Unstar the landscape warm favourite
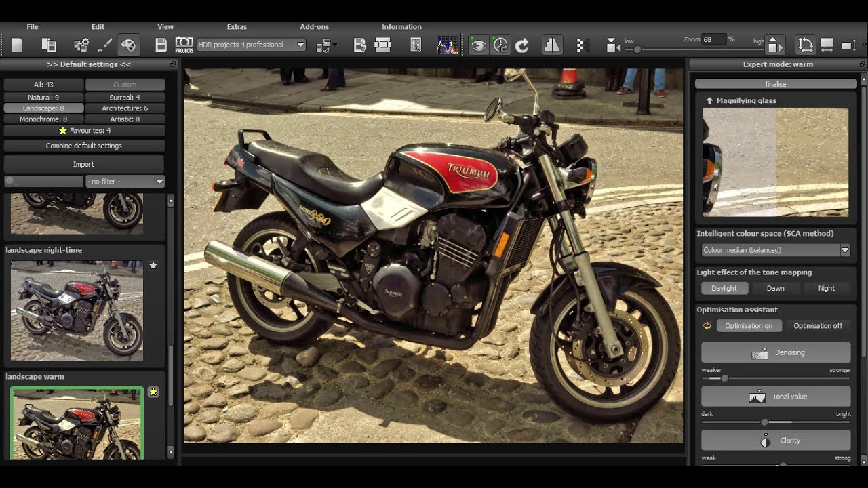The image size is (868, 488). pos(153,392)
